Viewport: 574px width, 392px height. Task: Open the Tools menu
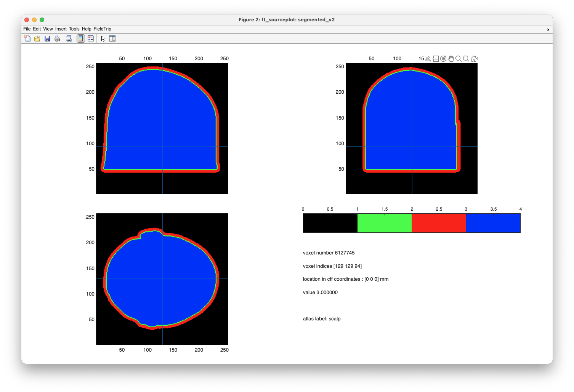[74, 29]
